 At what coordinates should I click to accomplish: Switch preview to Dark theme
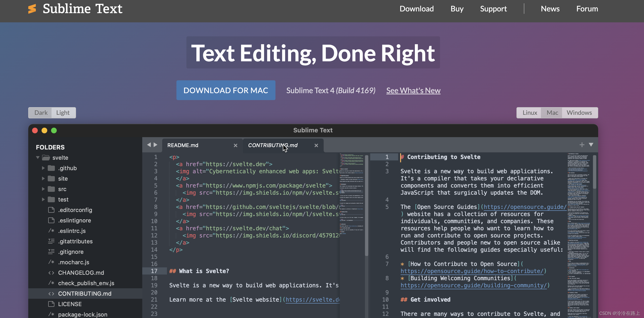click(x=41, y=113)
